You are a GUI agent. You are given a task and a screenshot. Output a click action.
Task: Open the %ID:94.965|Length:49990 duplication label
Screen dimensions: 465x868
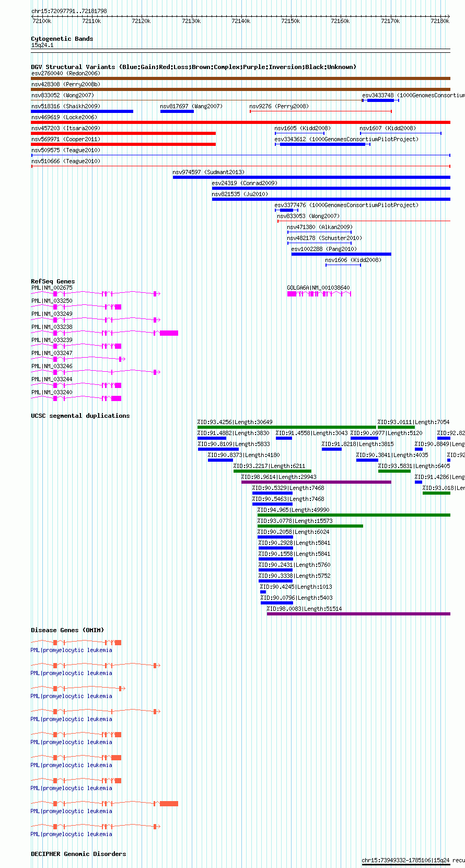[x=294, y=510]
